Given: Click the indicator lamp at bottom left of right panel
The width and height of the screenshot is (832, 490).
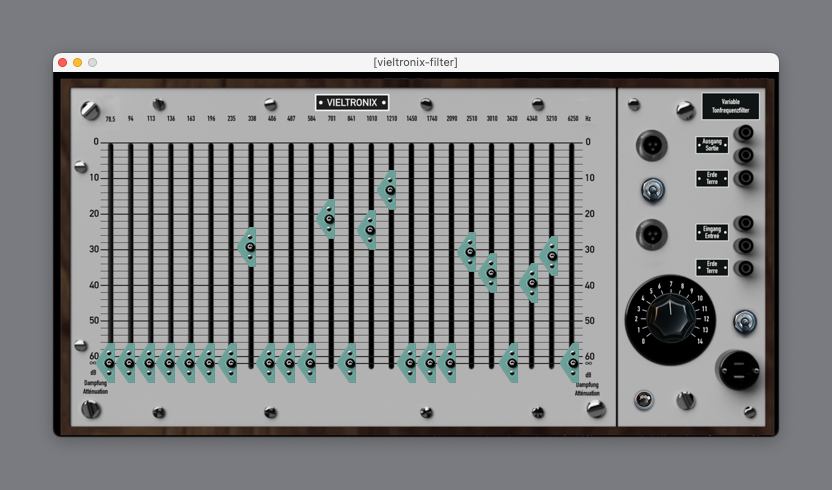Looking at the screenshot, I should point(643,401).
